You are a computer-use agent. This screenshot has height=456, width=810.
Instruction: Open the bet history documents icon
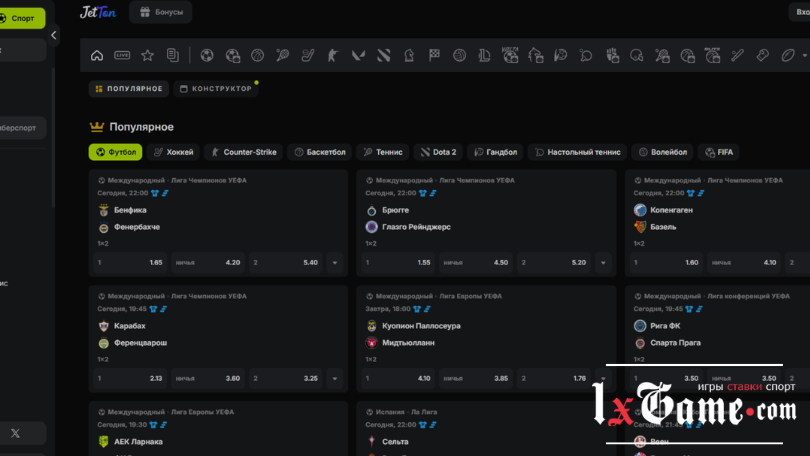pyautogui.click(x=173, y=55)
